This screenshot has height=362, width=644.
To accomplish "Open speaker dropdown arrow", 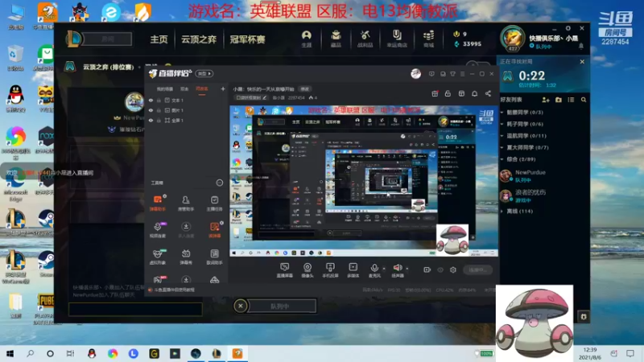I will [407, 269].
